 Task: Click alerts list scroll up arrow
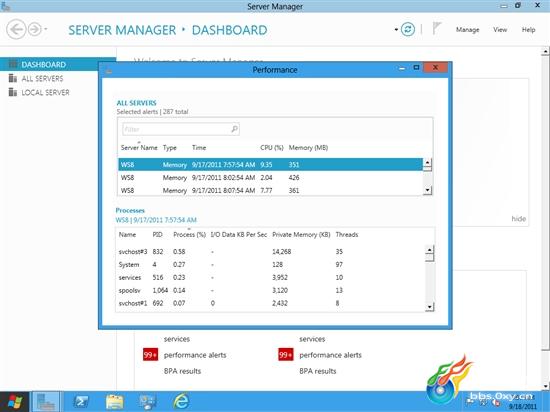coord(427,162)
